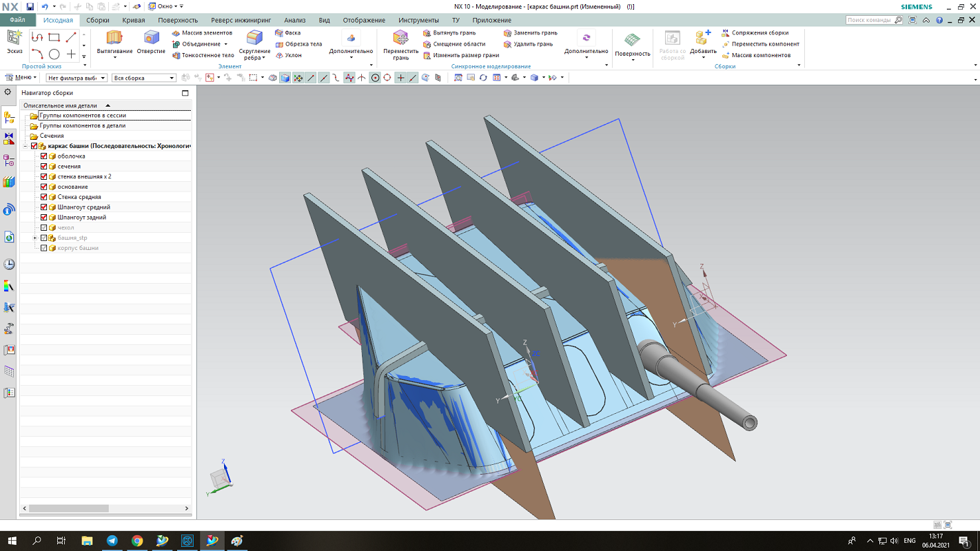Viewport: 980px width, 551px height.
Task: Select the Поверхность surface icon
Action: [x=632, y=40]
